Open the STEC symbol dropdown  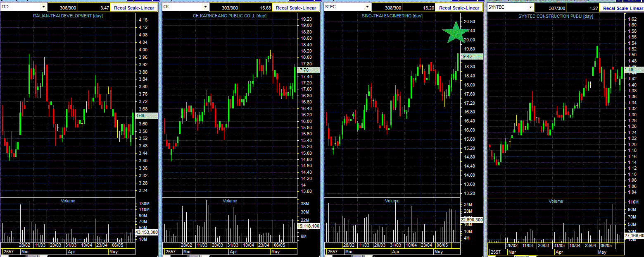367,7
